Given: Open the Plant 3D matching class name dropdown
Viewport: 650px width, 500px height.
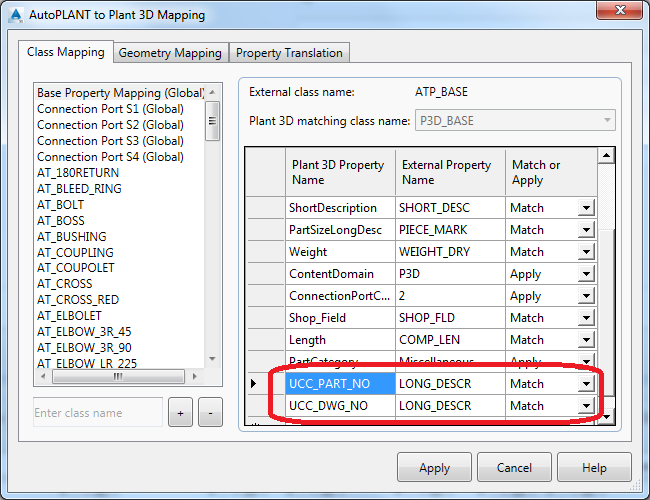Looking at the screenshot, I should point(515,121).
